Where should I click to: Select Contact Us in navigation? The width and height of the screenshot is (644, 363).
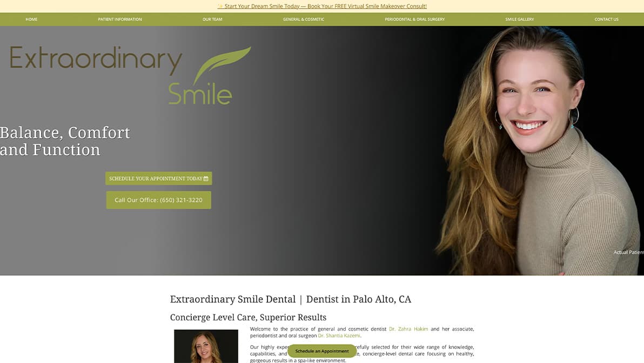(606, 19)
